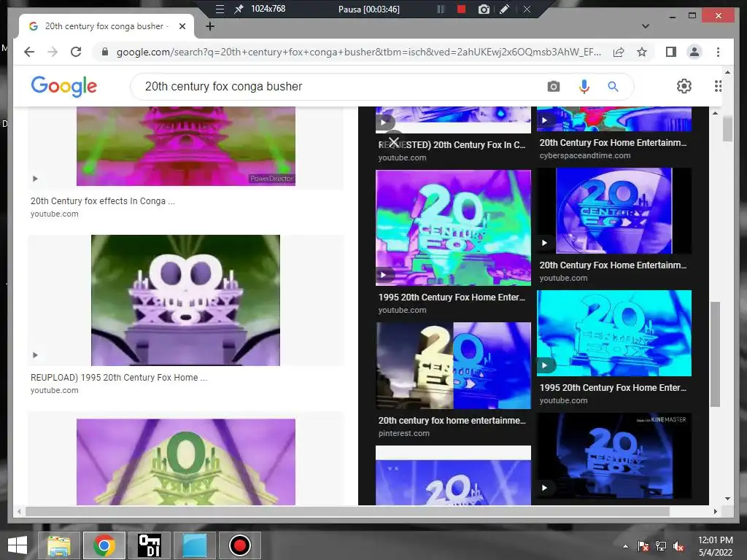Viewport: 747px width, 560px height.
Task: Open '20th Century fox effects In Conga' result
Action: (x=102, y=201)
